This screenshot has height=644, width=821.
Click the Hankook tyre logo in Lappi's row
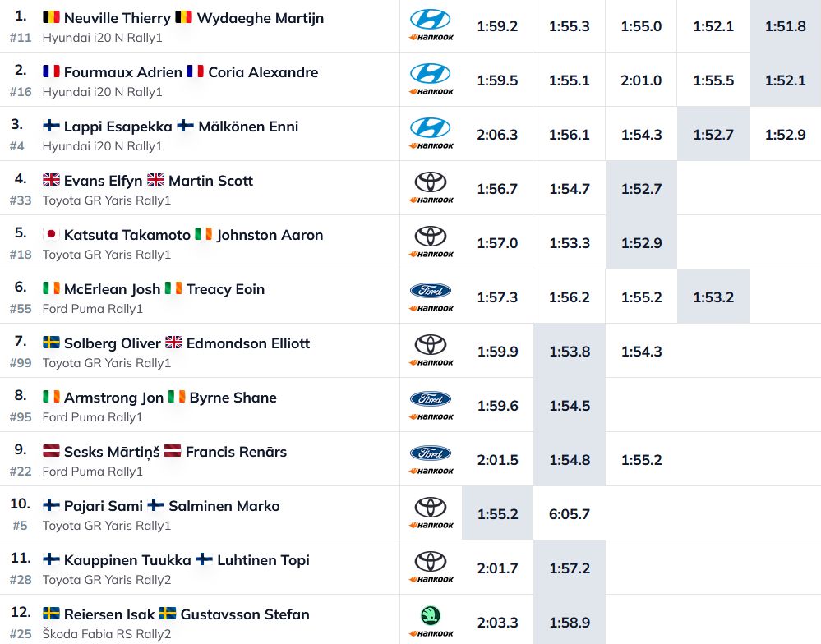(431, 146)
